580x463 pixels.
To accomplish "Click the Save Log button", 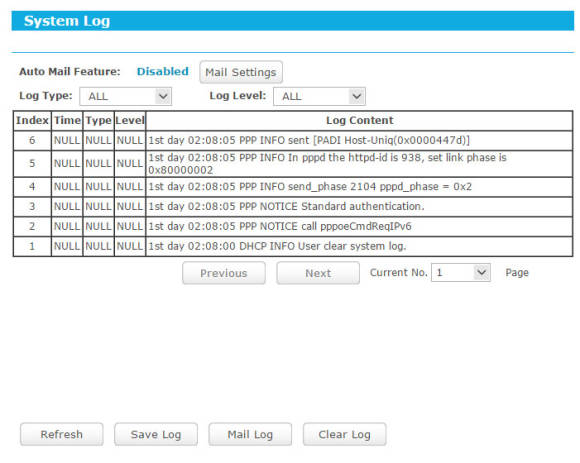I will [156, 435].
